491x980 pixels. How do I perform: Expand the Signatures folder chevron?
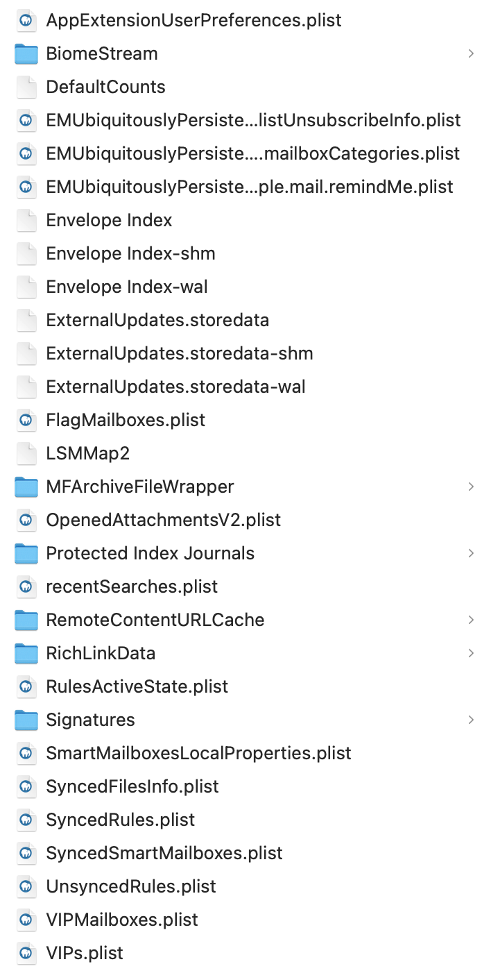pos(471,720)
